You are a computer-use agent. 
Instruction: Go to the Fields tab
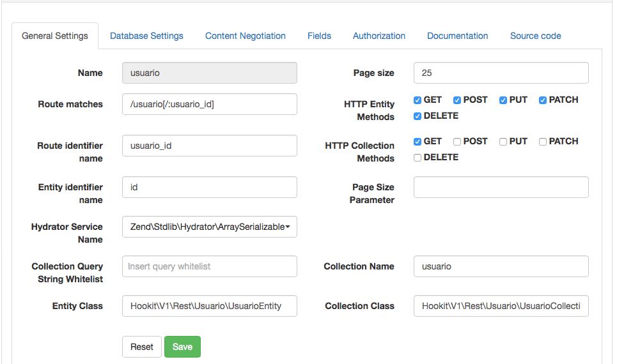coord(319,36)
